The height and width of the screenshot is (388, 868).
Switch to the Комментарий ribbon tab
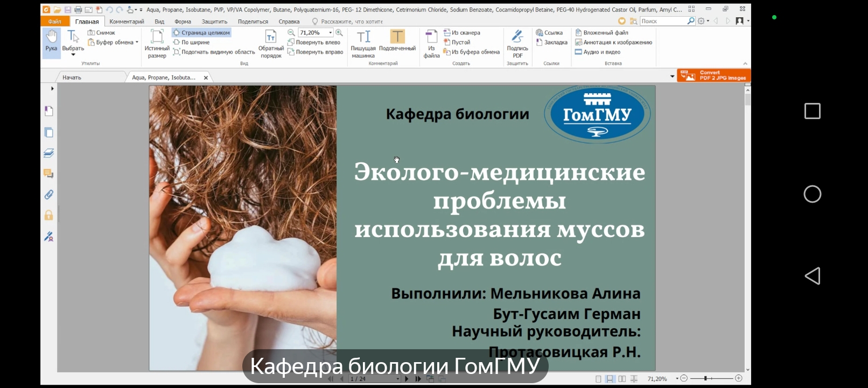point(127,22)
